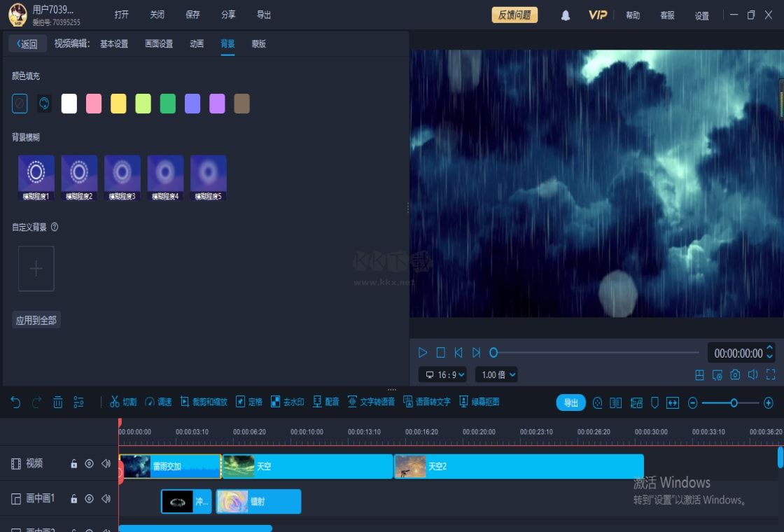Open the 1.00倍 playback speed dropdown
784x532 pixels.
point(496,374)
